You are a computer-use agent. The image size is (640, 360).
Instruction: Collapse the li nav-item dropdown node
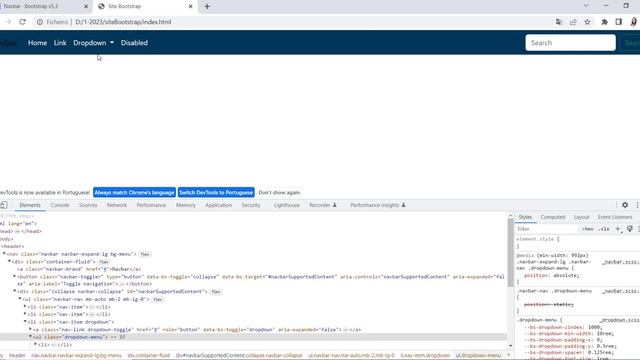click(x=25, y=322)
